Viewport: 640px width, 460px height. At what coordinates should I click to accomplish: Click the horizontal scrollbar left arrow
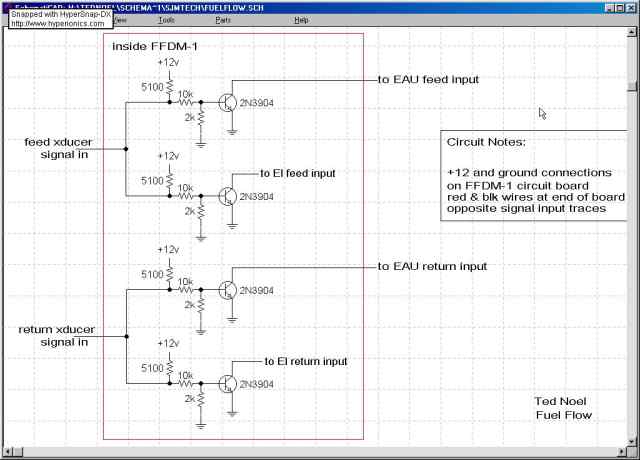click(6, 451)
